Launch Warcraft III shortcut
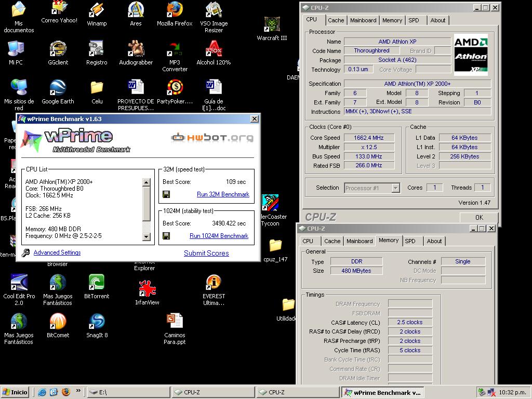 (272, 29)
